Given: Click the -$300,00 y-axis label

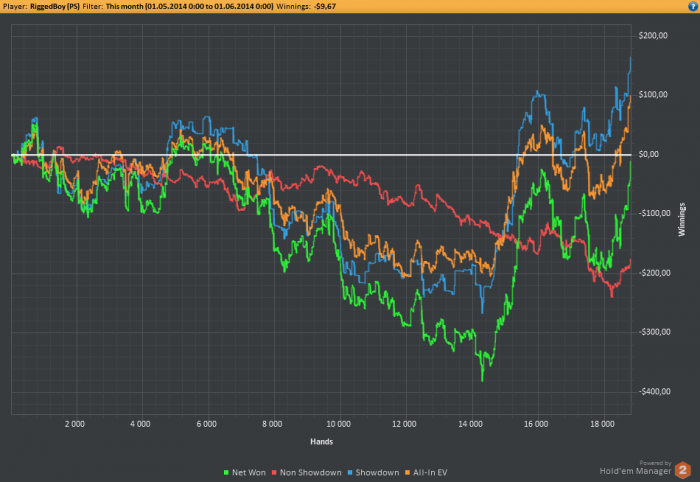Looking at the screenshot, I should [x=654, y=332].
